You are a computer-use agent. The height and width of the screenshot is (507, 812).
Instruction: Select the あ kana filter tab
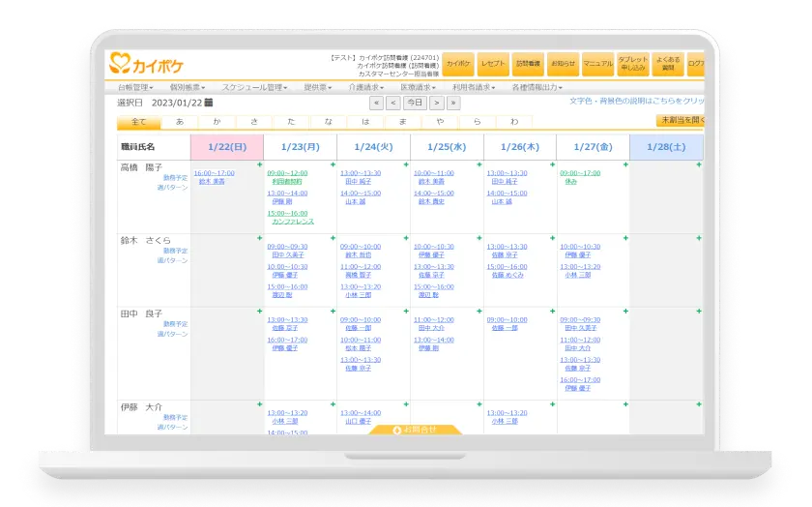tap(180, 122)
